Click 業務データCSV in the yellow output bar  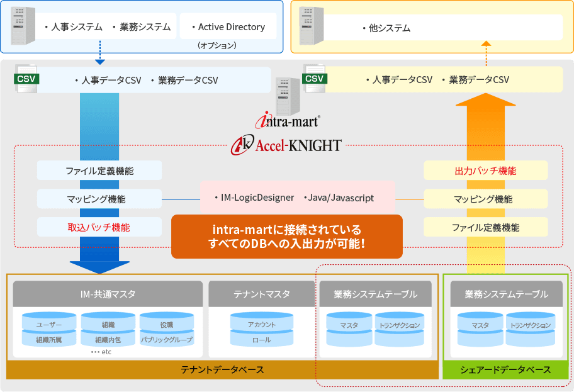tap(479, 79)
